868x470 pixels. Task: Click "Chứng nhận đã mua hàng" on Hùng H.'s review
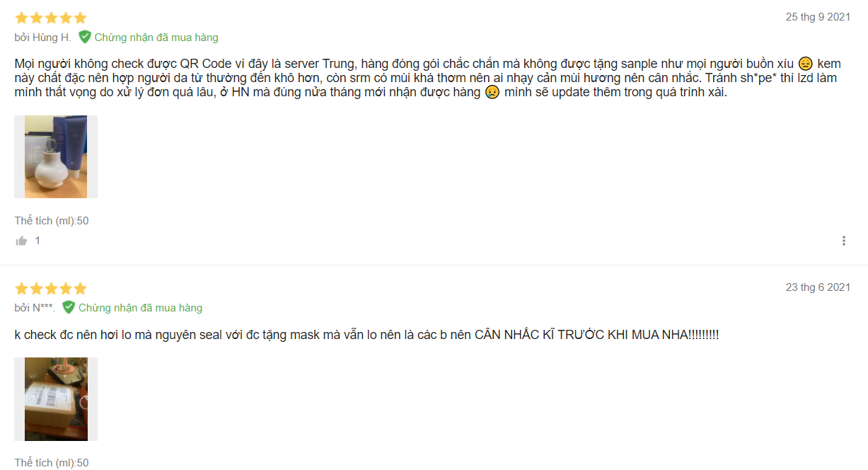[156, 38]
